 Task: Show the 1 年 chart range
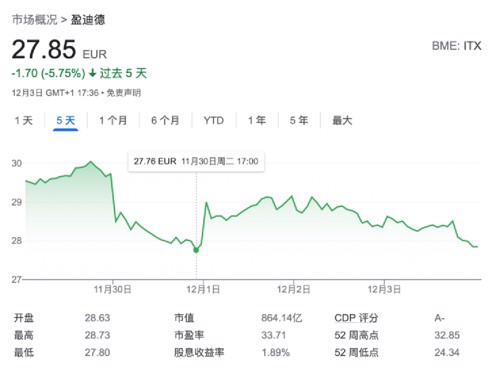tap(257, 120)
